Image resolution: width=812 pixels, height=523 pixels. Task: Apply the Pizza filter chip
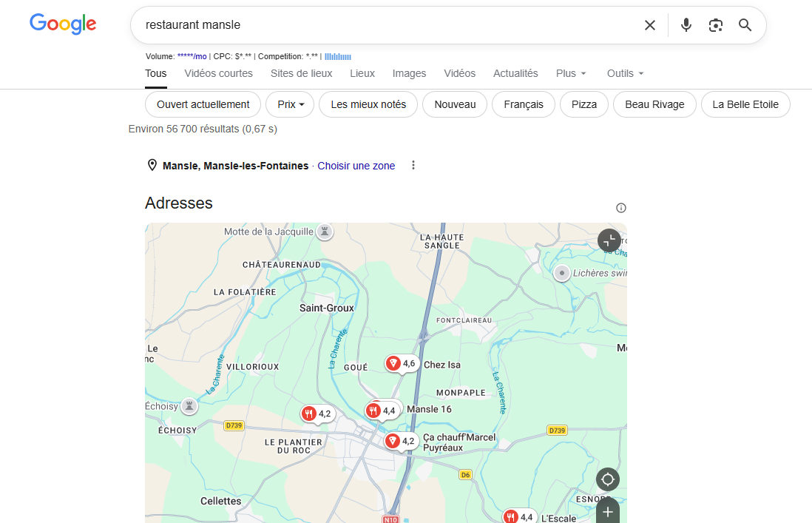[x=583, y=104]
